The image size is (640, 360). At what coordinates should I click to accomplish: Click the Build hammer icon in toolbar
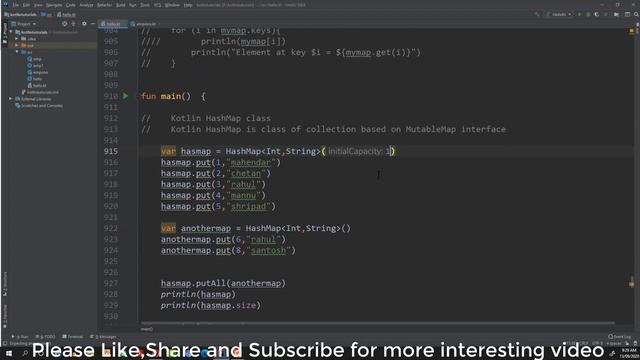537,14
